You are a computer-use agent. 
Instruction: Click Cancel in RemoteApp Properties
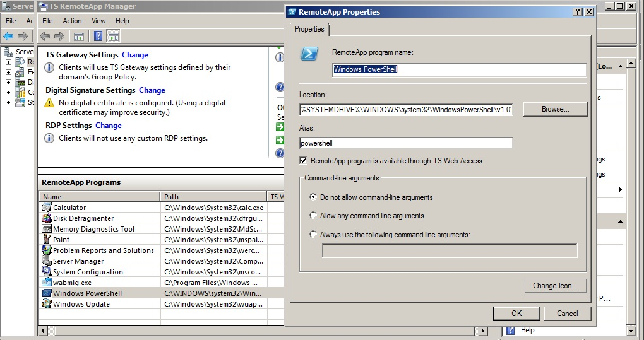567,314
